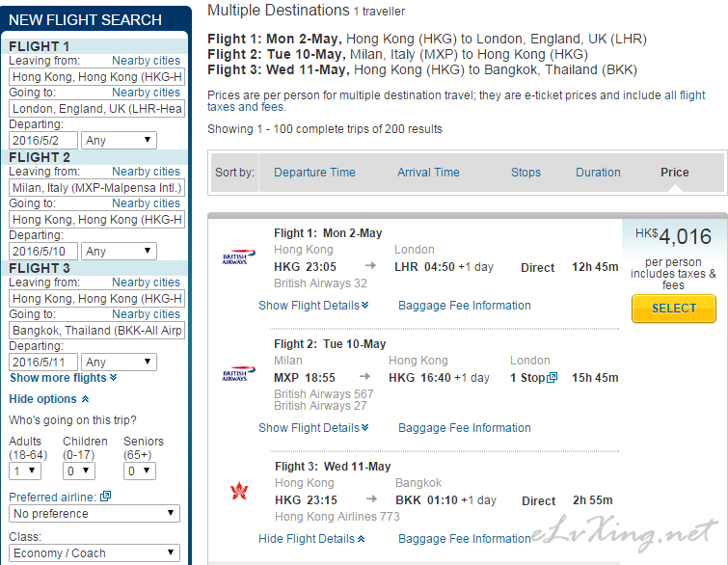The width and height of the screenshot is (728, 565).
Task: Click the British Airways logo for Flight 1
Action: [238, 256]
